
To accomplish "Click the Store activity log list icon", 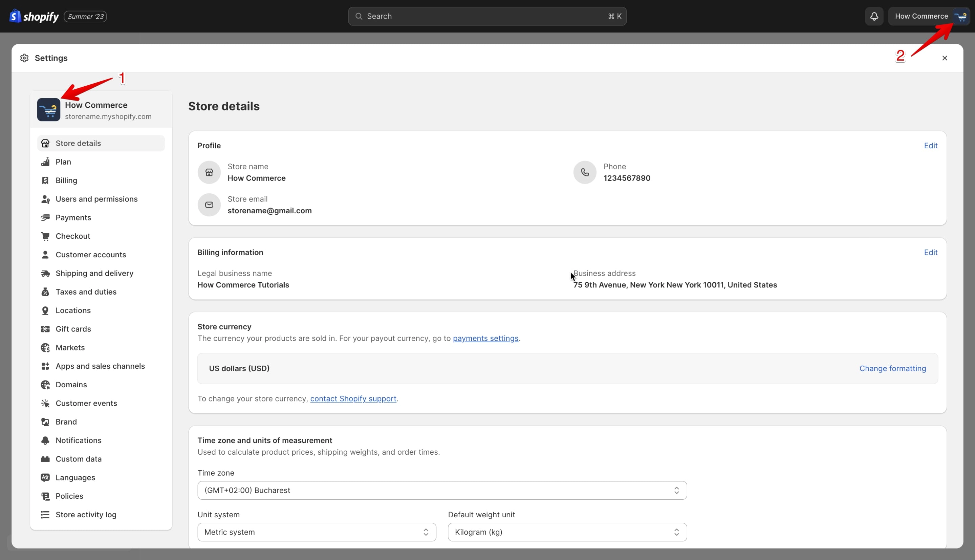I will point(45,515).
